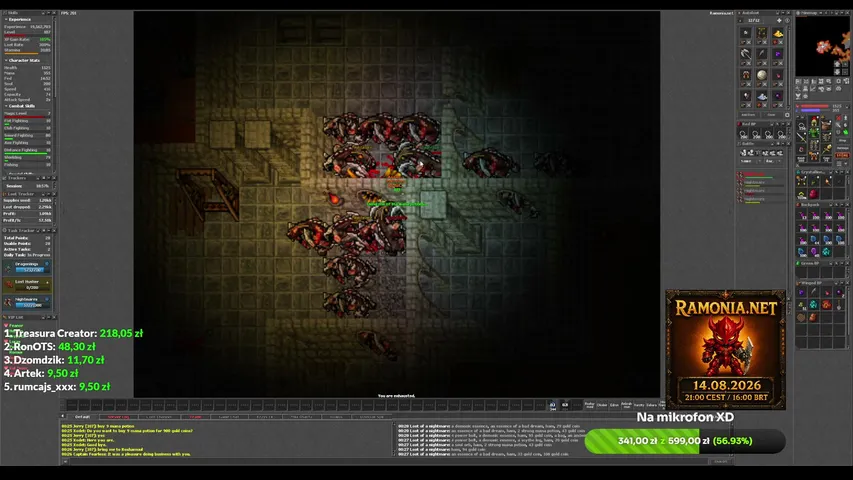Click the Distance Fighting skill bar
This screenshot has width=853, height=480.
27,151
